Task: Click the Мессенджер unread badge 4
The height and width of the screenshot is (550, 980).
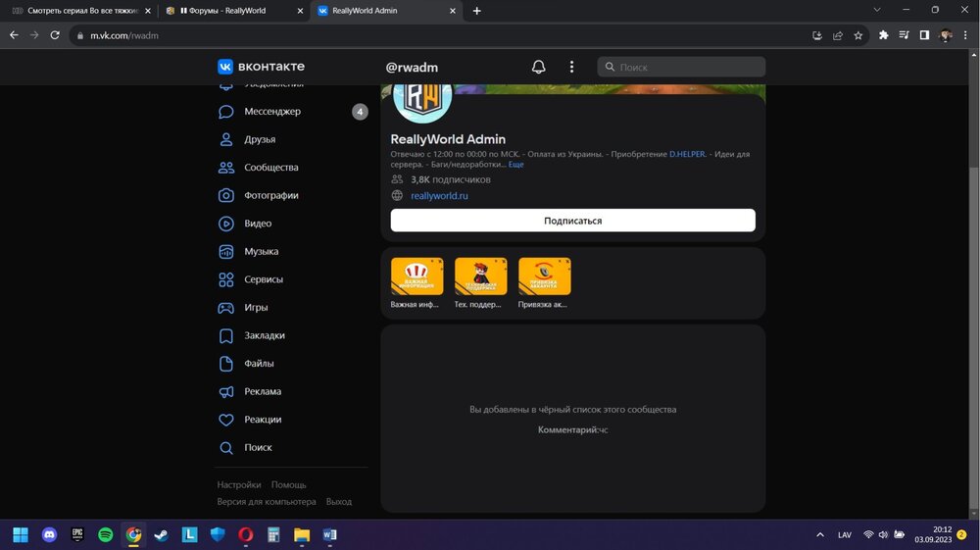Action: [360, 111]
